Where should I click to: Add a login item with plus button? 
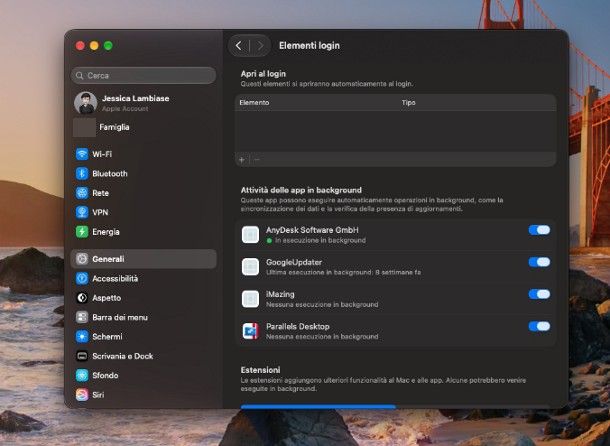tap(242, 160)
